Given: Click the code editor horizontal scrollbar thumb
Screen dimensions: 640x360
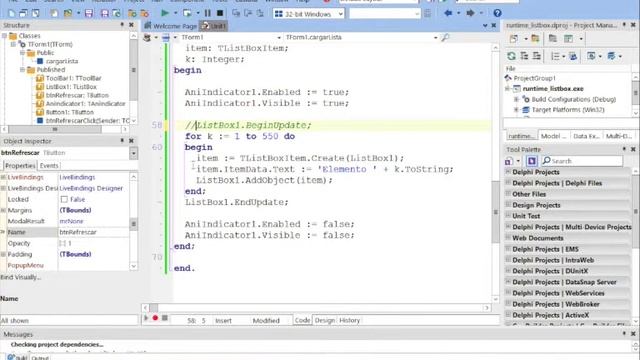Looking at the screenshot, I should [153, 308].
